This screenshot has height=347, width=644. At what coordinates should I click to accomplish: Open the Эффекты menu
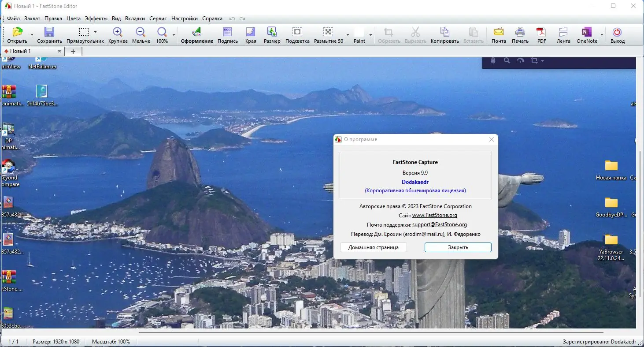click(96, 19)
